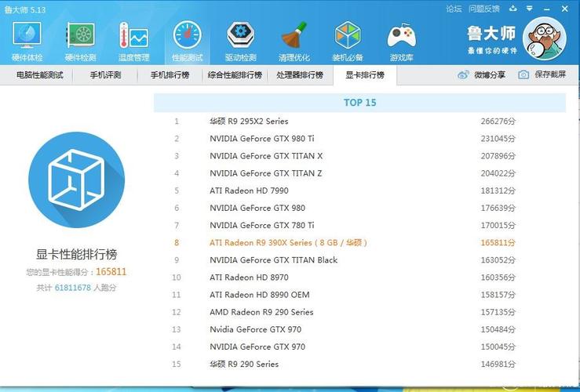Click the 61811678 participants count link
Screen dimensions: 580x392
(x=73, y=288)
